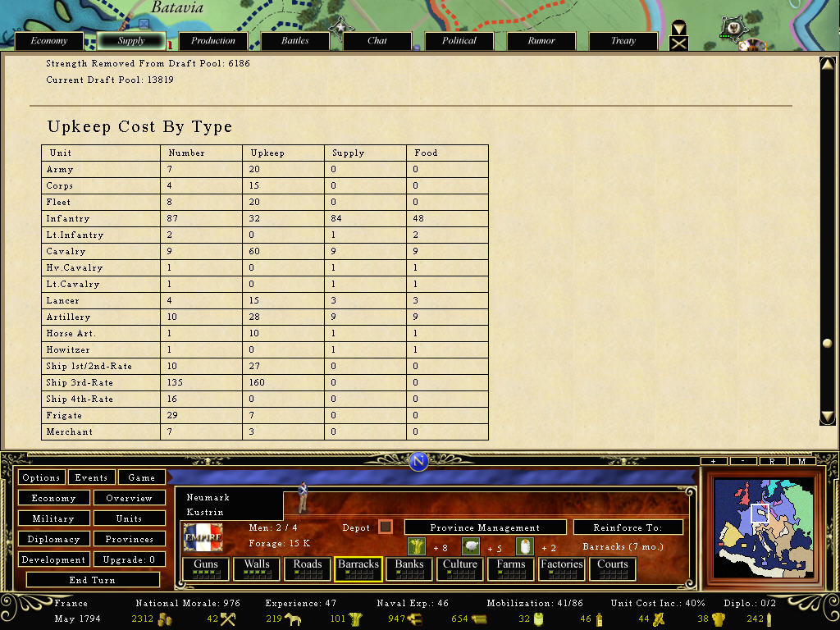
Task: Select Walls development
Action: pyautogui.click(x=257, y=569)
